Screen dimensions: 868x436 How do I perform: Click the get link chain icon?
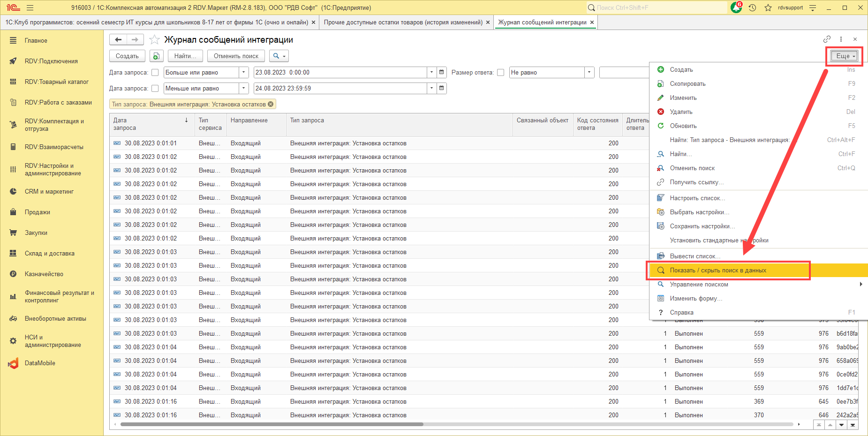click(827, 39)
